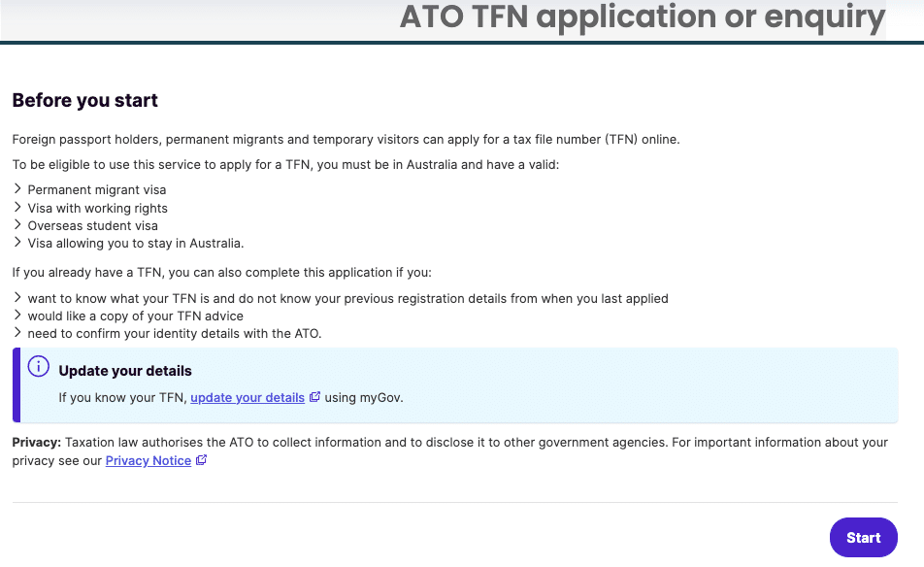The width and height of the screenshot is (924, 567).
Task: Click chevron beside 'want to know what your TFN is'
Action: 17,298
